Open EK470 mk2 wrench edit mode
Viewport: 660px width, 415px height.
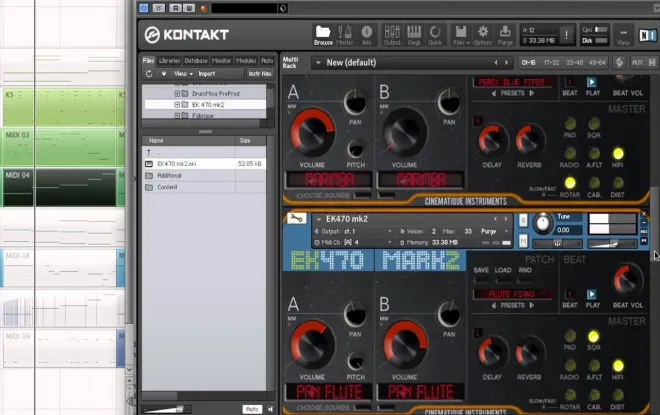point(296,218)
